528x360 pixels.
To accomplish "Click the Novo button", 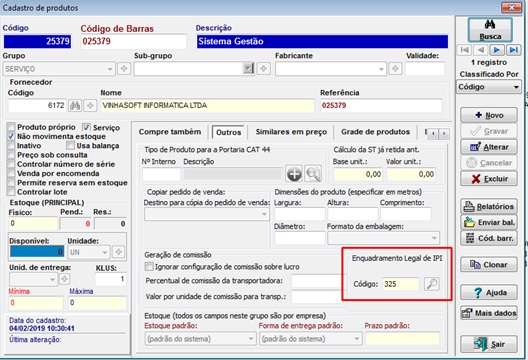I will coord(489,115).
